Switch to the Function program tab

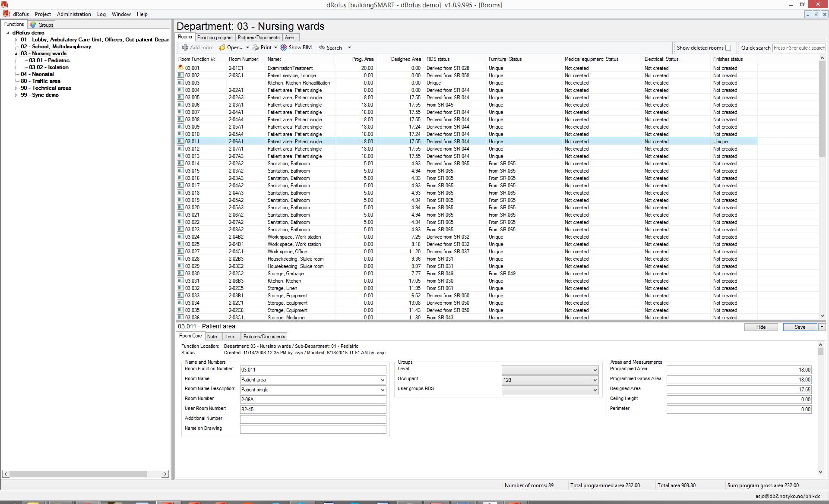point(215,38)
